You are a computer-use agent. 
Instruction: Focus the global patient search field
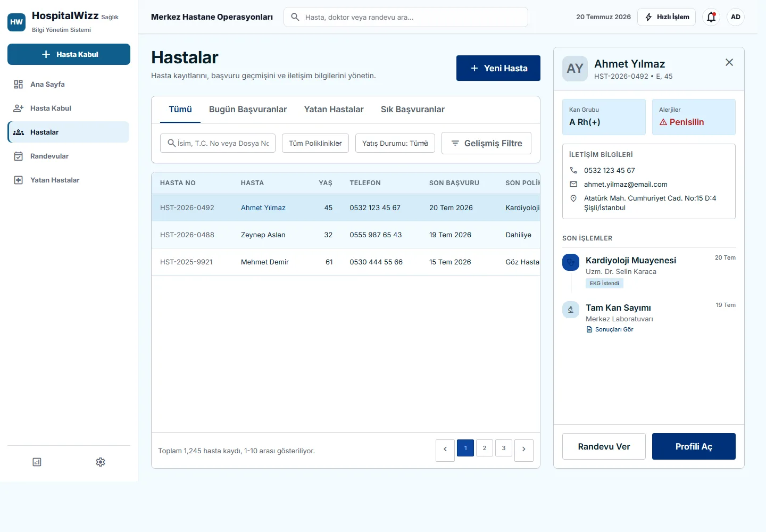pos(406,17)
